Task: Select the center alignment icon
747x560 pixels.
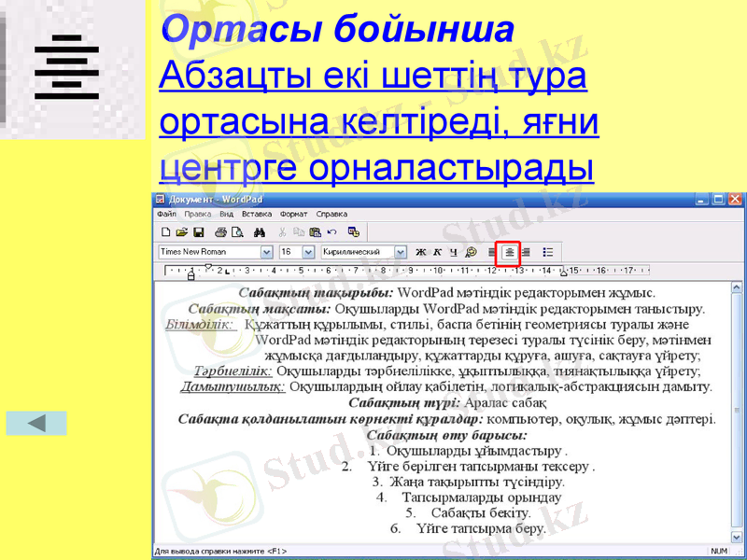Action: point(509,251)
